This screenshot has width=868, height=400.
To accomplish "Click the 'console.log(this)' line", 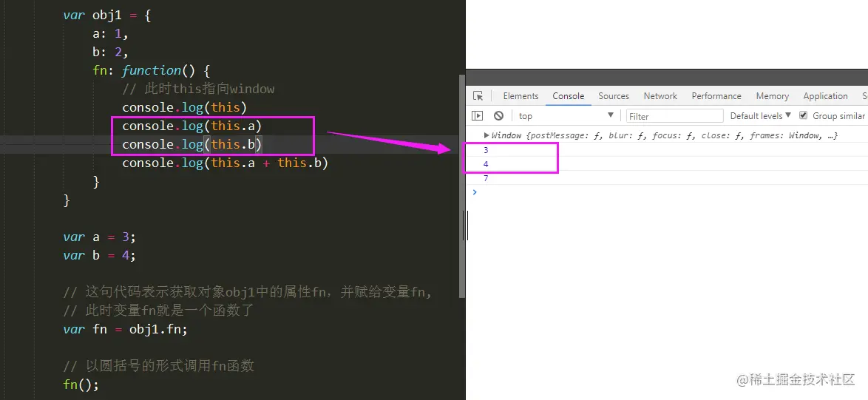I will [x=184, y=107].
